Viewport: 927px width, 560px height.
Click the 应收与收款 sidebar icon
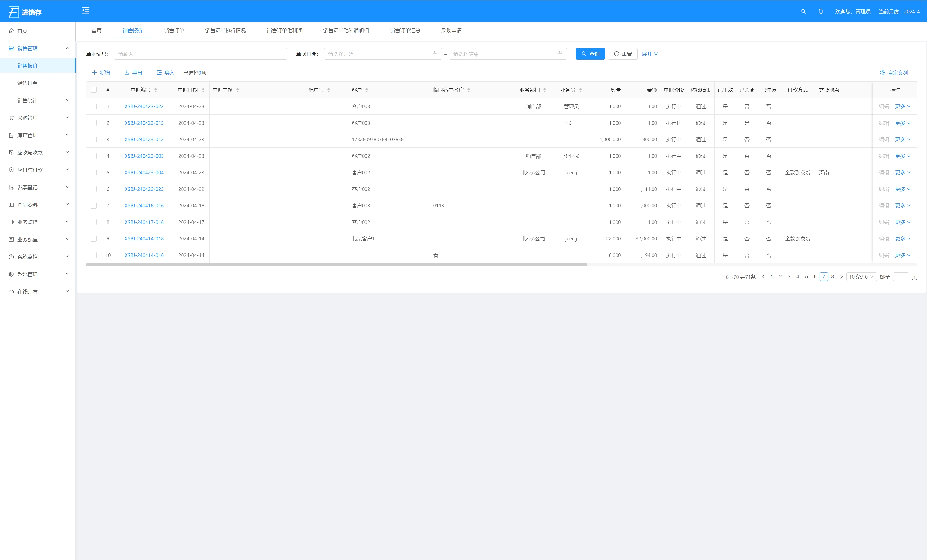11,152
